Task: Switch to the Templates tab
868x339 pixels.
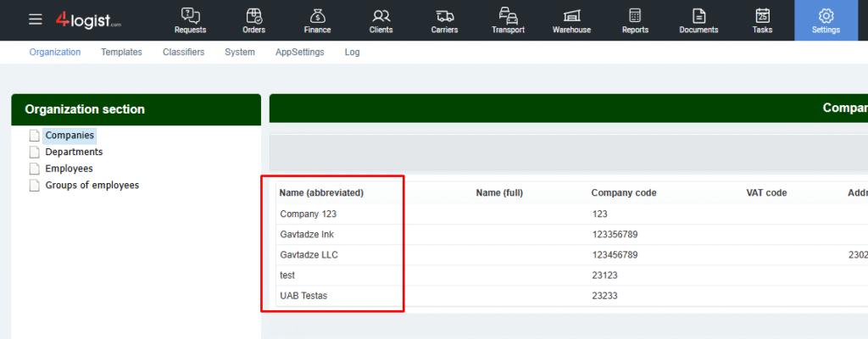Action: pos(121,52)
